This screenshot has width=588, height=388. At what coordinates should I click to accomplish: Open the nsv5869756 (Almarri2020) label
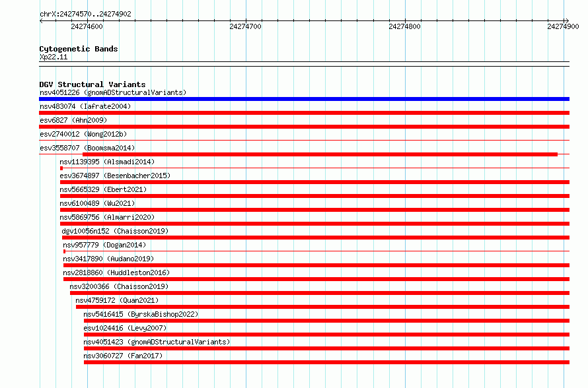point(107,217)
